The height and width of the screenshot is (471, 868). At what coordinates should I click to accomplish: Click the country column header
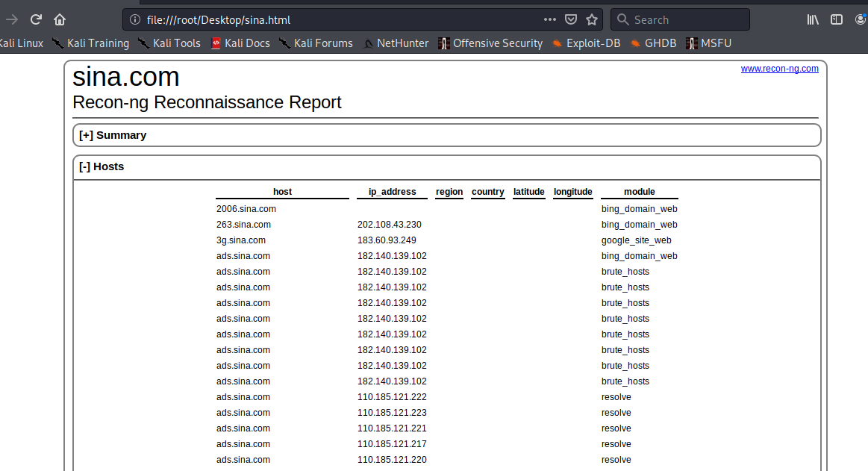[487, 192]
